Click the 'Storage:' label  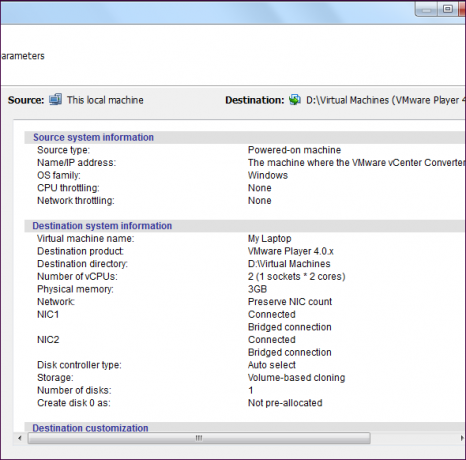coord(55,378)
